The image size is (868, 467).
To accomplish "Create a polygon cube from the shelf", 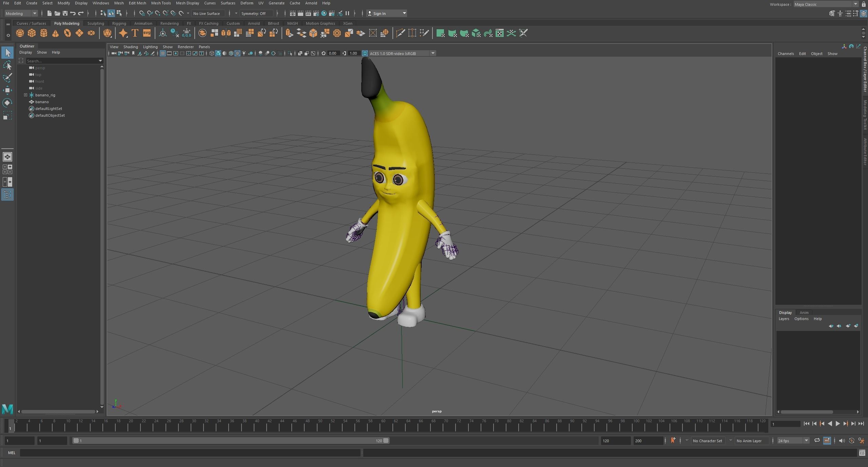I will 32,33.
